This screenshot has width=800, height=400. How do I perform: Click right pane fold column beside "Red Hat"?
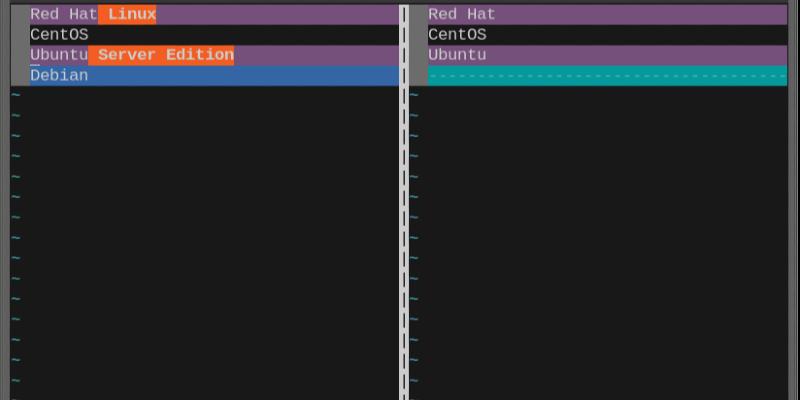[418, 14]
